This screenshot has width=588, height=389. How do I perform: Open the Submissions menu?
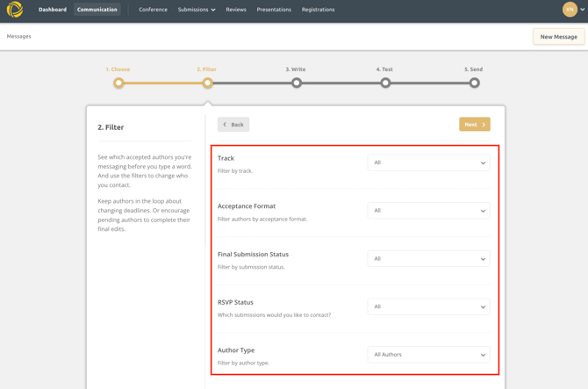[196, 10]
